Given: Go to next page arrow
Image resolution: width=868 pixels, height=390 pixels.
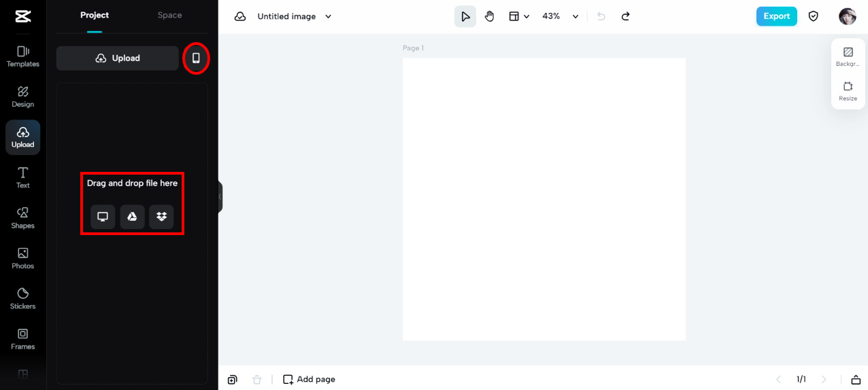Looking at the screenshot, I should coord(824,379).
